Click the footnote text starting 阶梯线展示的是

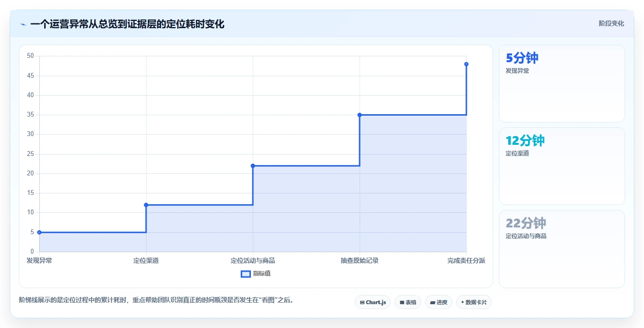point(156,300)
